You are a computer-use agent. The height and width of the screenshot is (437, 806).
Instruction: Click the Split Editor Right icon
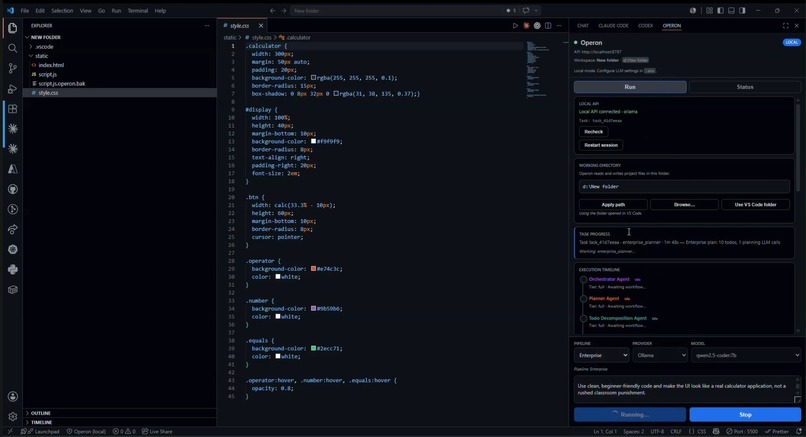click(x=548, y=25)
